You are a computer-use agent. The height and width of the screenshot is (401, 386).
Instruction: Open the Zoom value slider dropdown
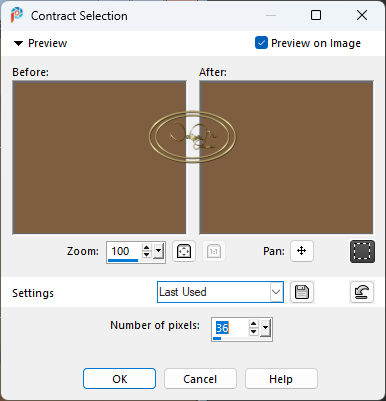point(159,251)
